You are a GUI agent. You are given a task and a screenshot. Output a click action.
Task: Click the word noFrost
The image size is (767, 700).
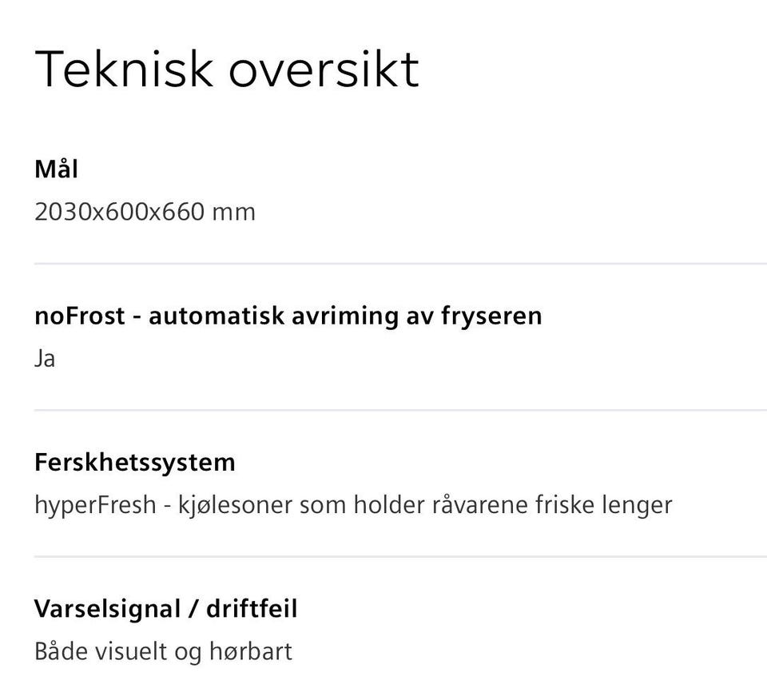[80, 316]
